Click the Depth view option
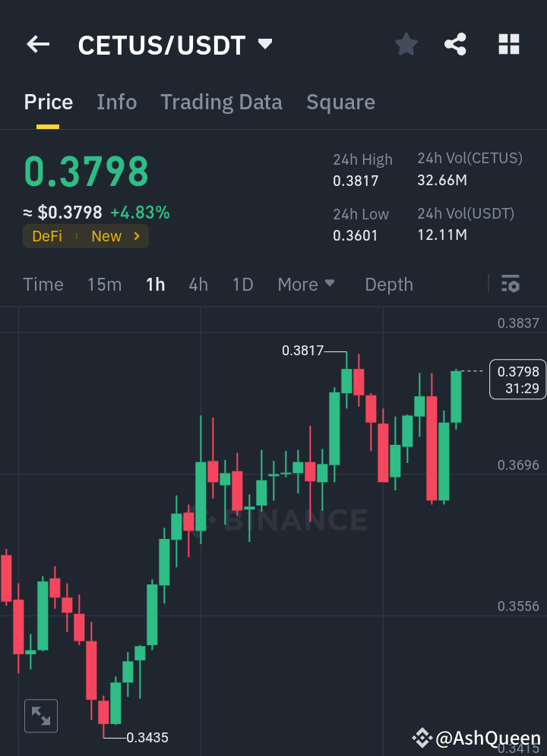Viewport: 547px width, 756px height. pyautogui.click(x=388, y=284)
